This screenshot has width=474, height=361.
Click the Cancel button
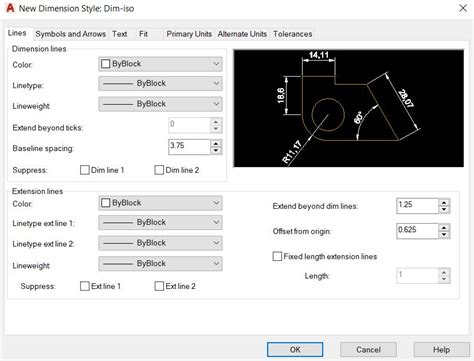[x=368, y=350]
